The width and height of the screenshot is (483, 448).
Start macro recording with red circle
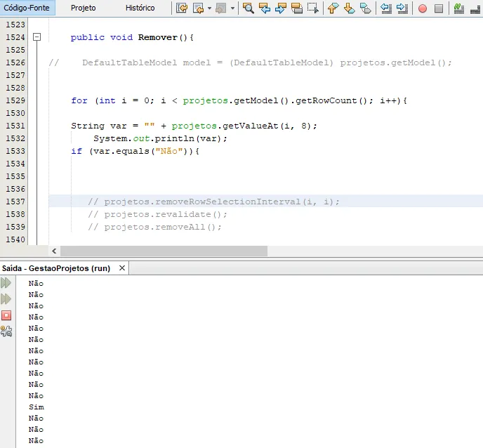tap(423, 8)
